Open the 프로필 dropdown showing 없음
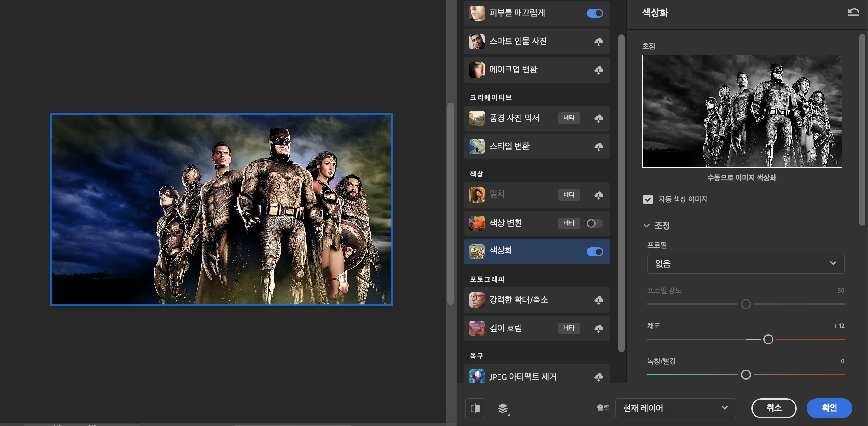This screenshot has width=868, height=426. click(x=745, y=263)
